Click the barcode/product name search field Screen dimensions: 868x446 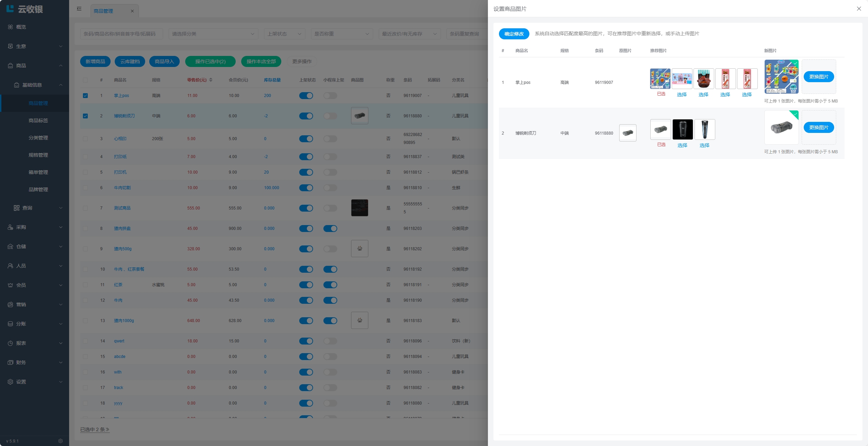point(121,34)
